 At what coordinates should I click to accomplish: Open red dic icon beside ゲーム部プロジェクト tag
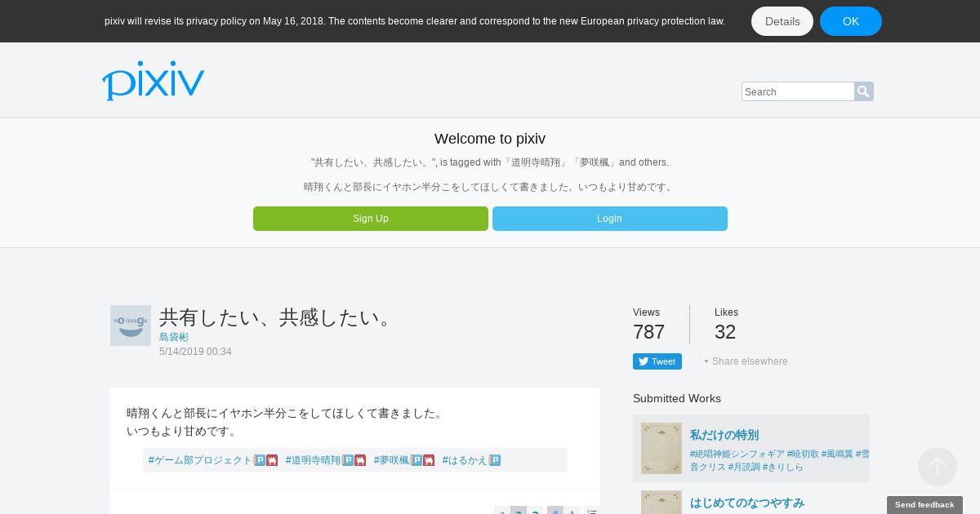coord(272,460)
